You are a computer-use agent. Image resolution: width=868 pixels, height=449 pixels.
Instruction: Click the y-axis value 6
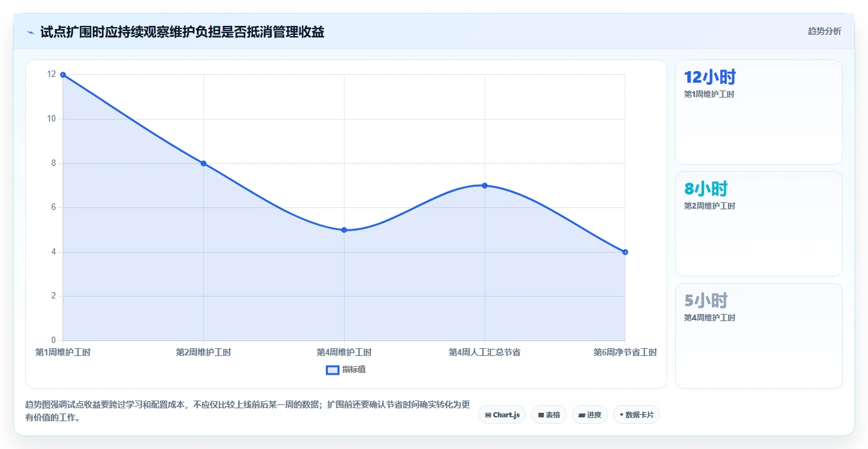pyautogui.click(x=54, y=207)
